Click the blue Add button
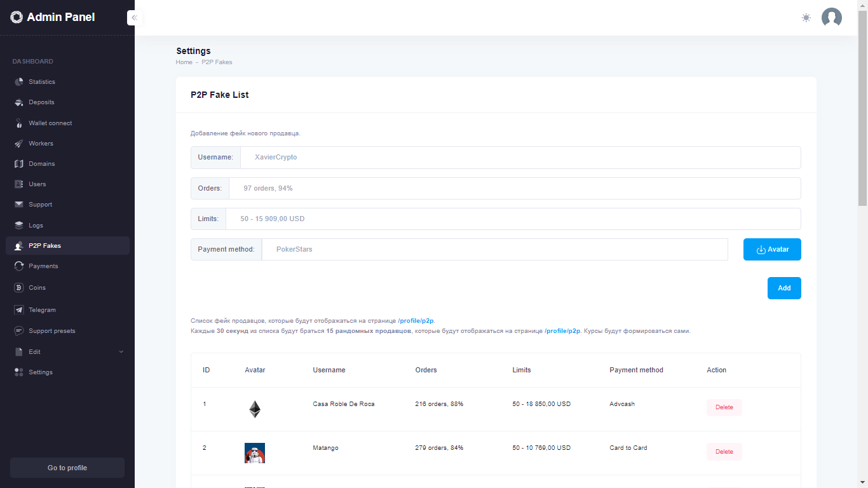868x488 pixels. [784, 288]
